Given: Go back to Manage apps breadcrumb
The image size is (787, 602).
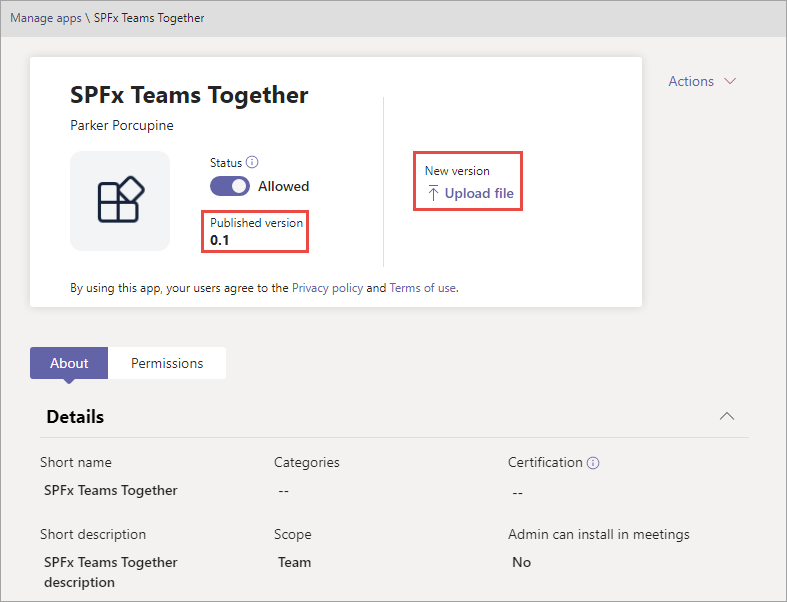Looking at the screenshot, I should tap(46, 18).
